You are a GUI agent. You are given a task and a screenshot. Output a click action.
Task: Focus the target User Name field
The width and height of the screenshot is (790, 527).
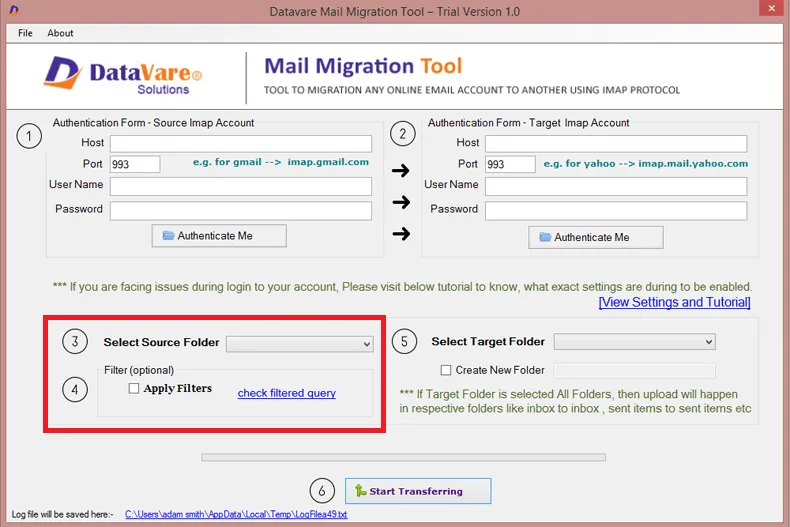click(x=616, y=186)
